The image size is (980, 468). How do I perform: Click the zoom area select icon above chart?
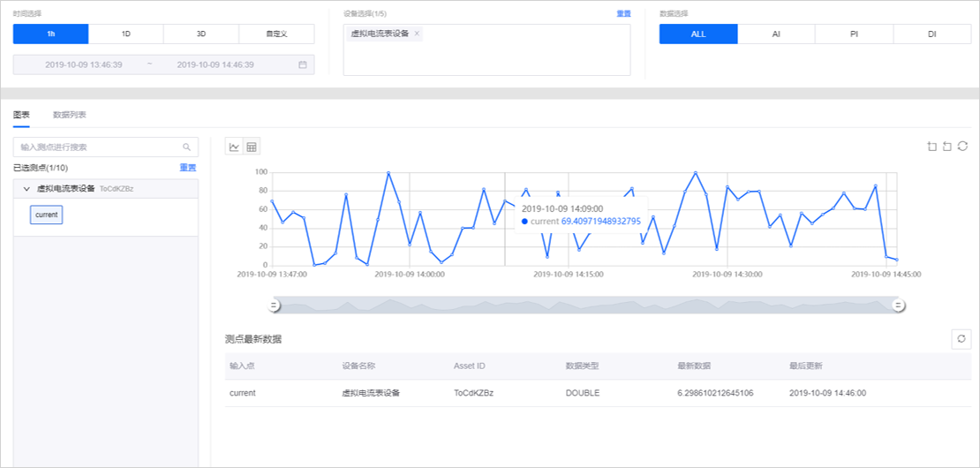coord(931,147)
